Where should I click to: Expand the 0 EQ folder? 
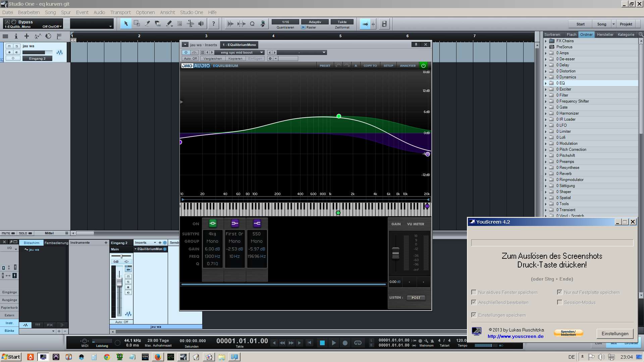[x=546, y=83]
